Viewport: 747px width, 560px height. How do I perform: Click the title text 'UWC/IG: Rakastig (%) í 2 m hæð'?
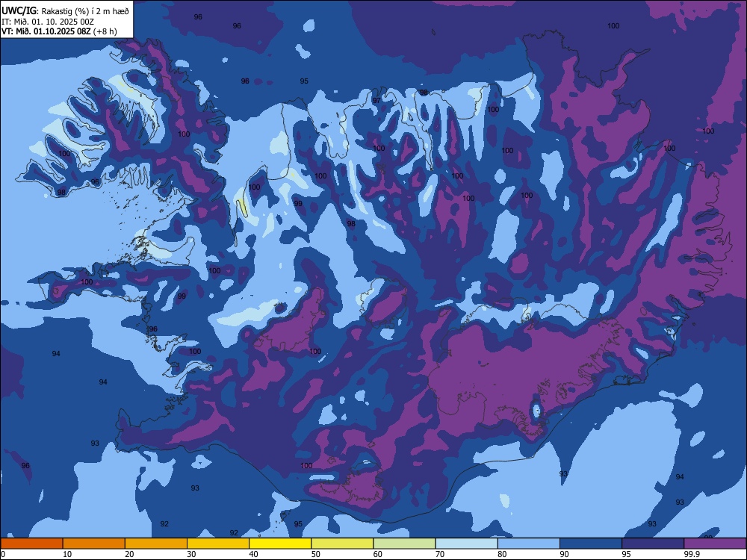pyautogui.click(x=65, y=11)
